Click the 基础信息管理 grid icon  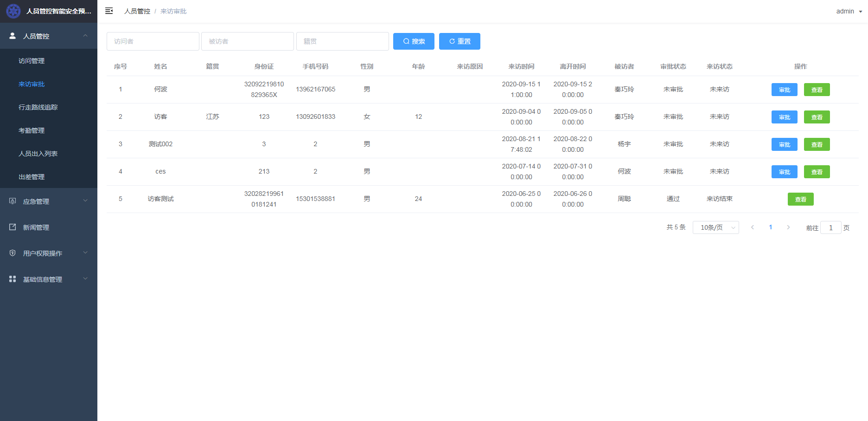point(13,279)
